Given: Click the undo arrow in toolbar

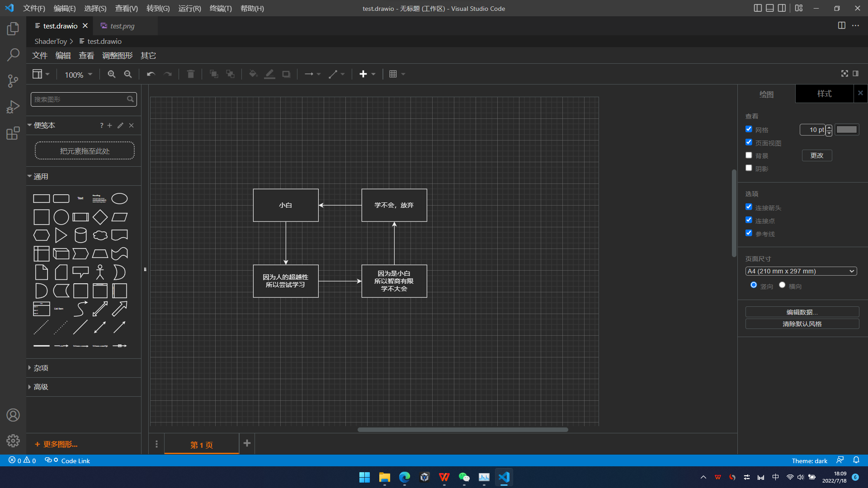Looking at the screenshot, I should tap(151, 74).
